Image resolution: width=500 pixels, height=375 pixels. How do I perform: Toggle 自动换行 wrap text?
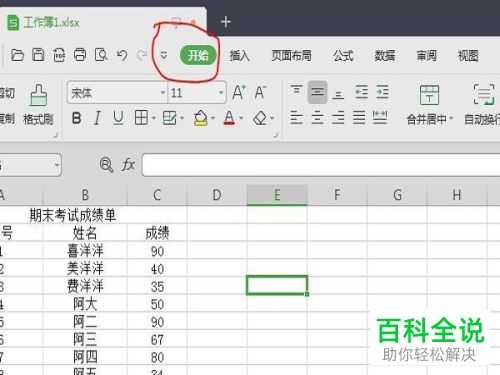(x=482, y=104)
